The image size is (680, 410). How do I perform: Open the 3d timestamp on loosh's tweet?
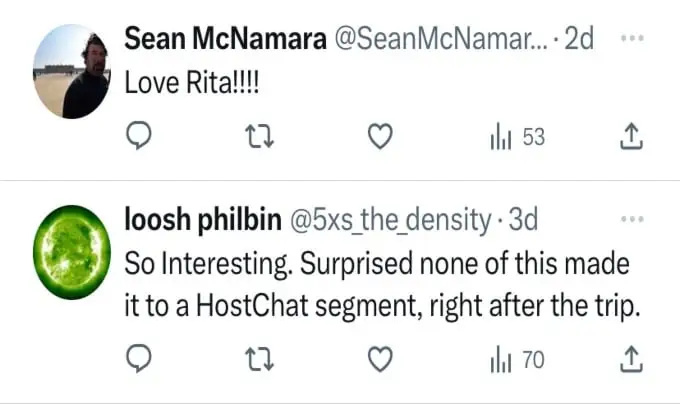pos(523,220)
